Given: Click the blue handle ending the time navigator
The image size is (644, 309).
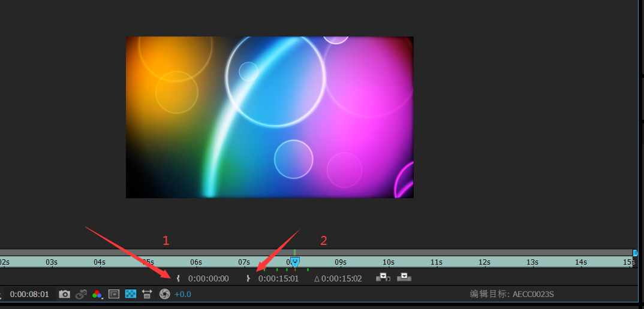Looking at the screenshot, I should [636, 253].
